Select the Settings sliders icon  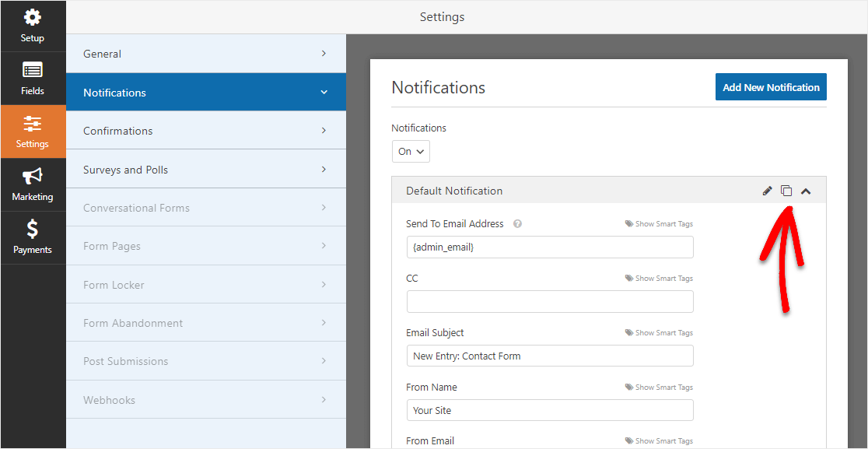[x=32, y=124]
